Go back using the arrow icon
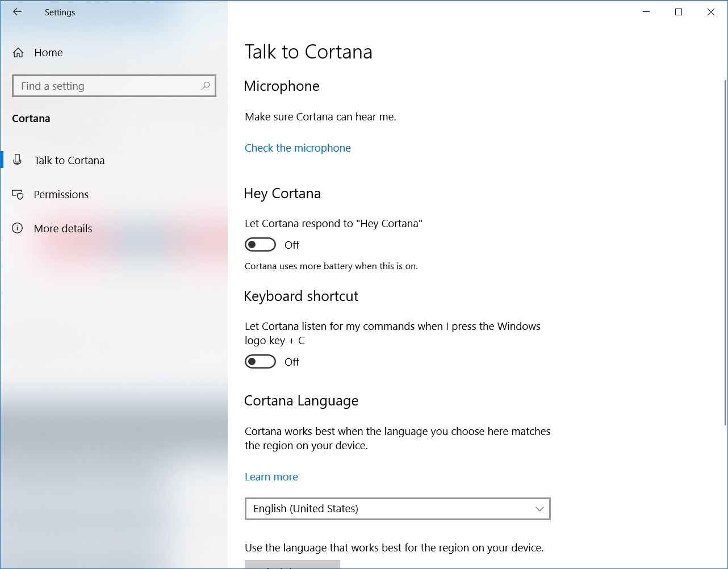728x569 pixels. [18, 12]
